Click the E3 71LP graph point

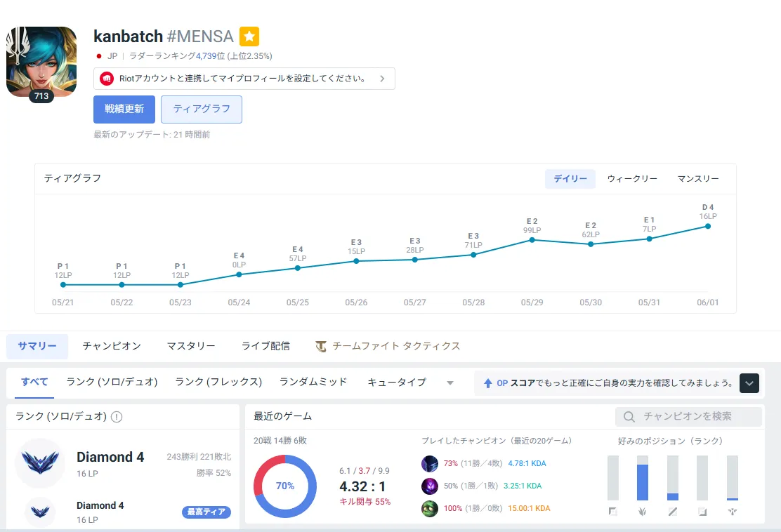[x=473, y=254]
